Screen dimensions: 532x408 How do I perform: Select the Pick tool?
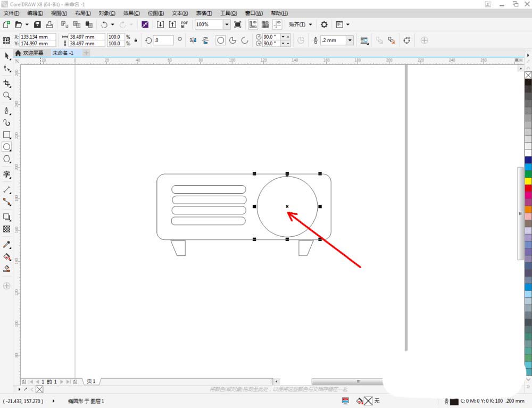click(7, 56)
